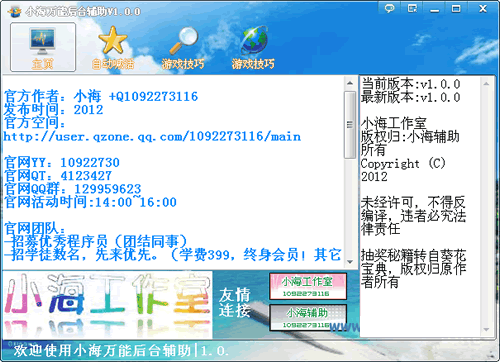Screen dimensions: 500x362
Task: Open the 游戏技巧 tab with magnifier icon
Action: point(183,48)
